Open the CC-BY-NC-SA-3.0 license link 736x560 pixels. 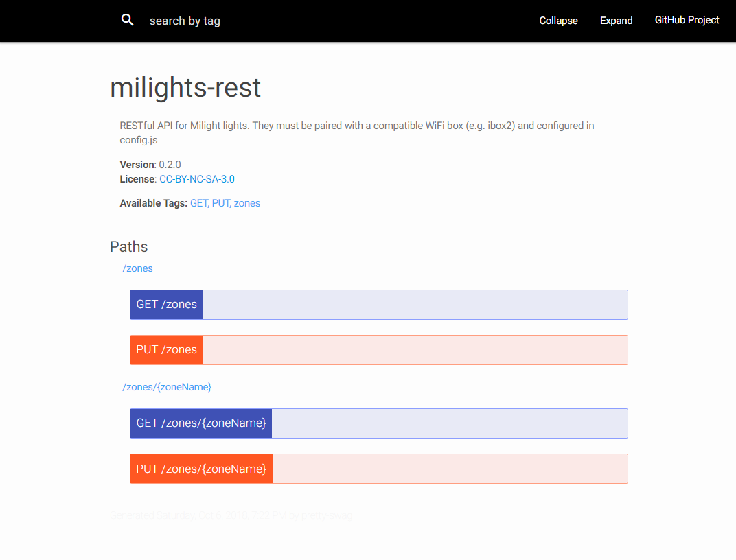point(197,179)
